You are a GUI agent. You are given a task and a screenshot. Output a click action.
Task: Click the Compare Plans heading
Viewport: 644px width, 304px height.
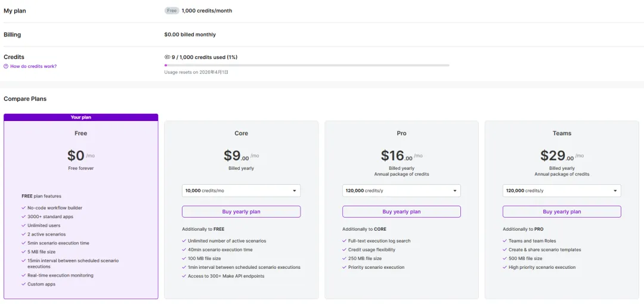(25, 98)
